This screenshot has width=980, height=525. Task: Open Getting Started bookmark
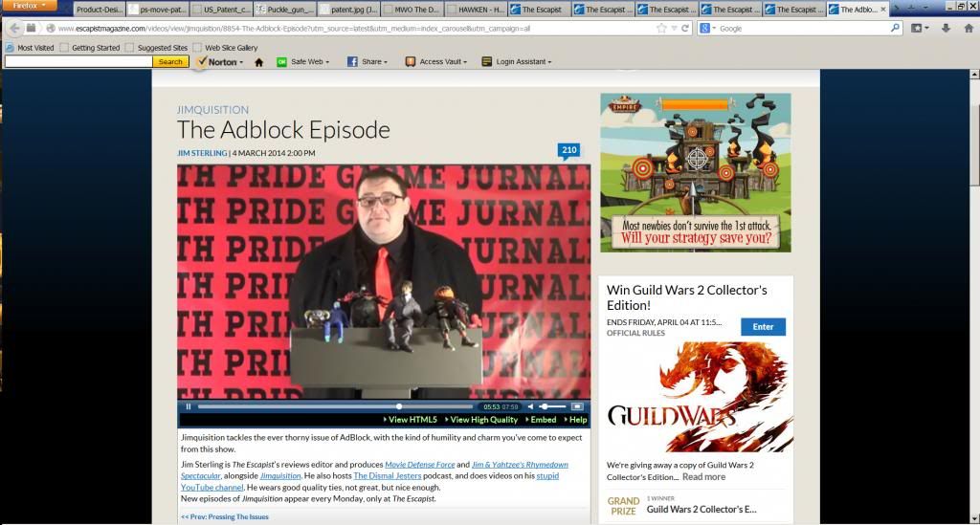pos(90,48)
